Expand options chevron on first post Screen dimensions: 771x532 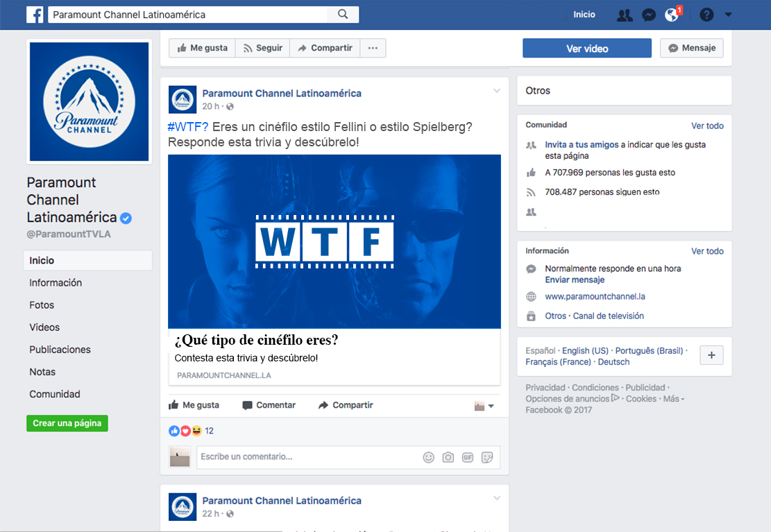[x=496, y=91]
